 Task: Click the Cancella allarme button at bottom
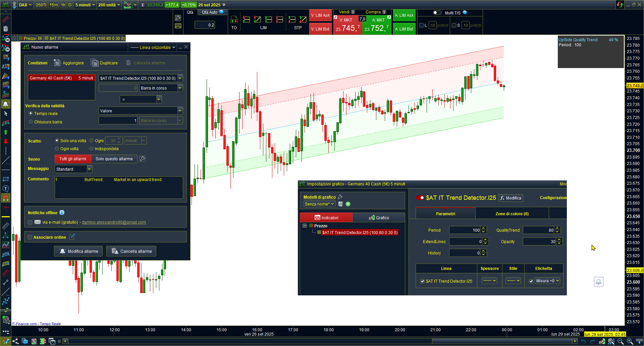[x=131, y=251]
